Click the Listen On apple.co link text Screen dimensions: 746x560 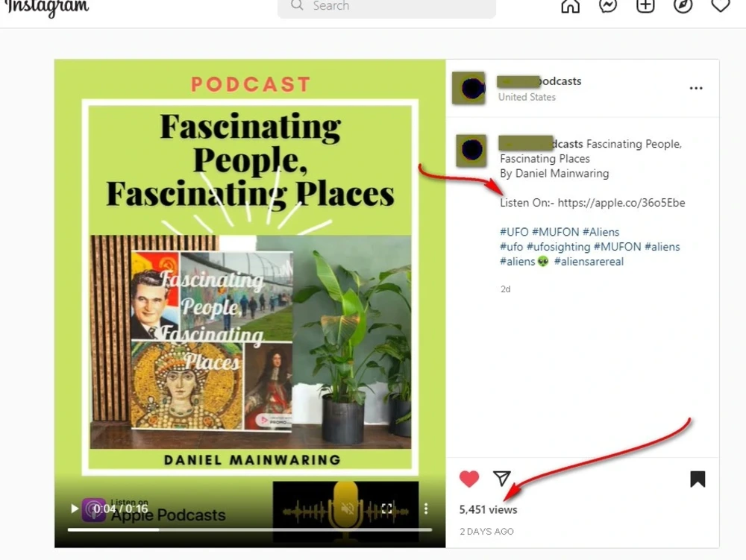point(592,203)
